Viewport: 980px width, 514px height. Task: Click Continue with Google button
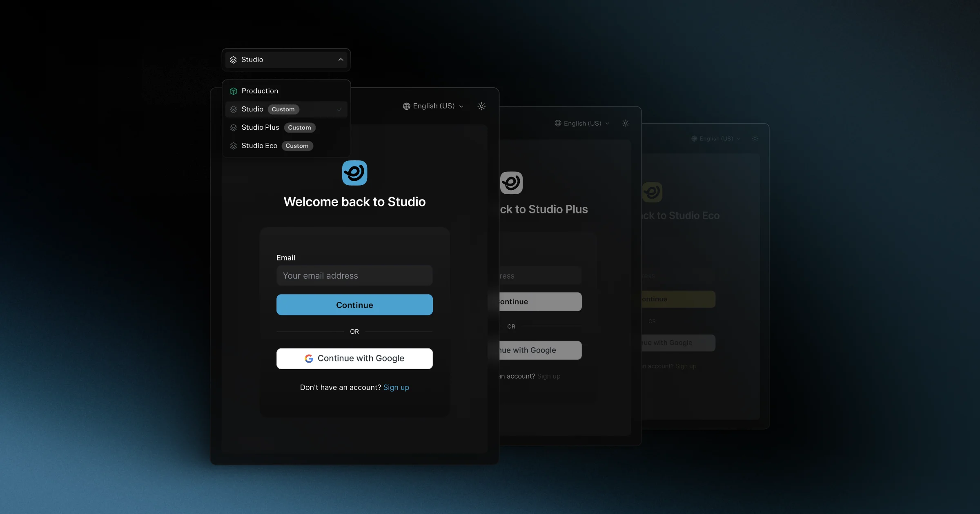(354, 359)
